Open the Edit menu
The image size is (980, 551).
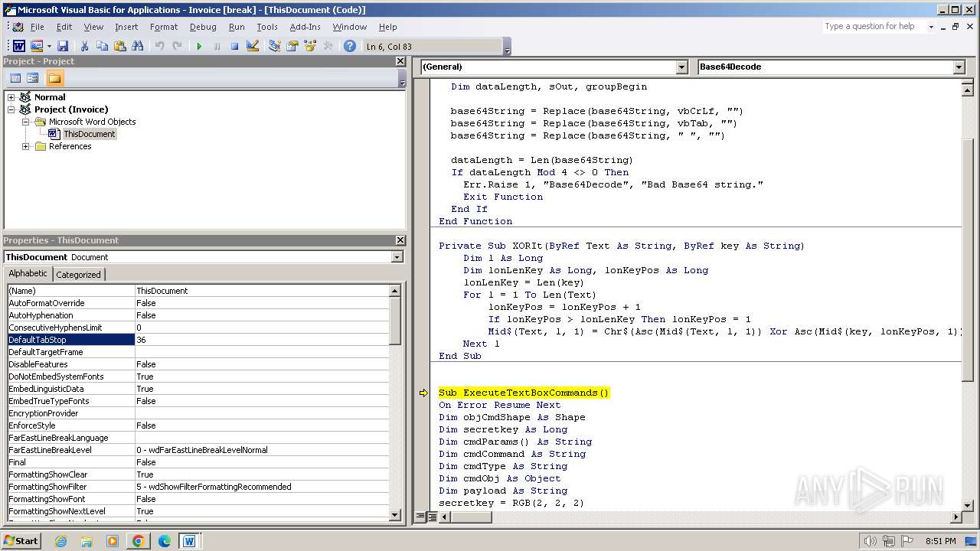pos(64,27)
